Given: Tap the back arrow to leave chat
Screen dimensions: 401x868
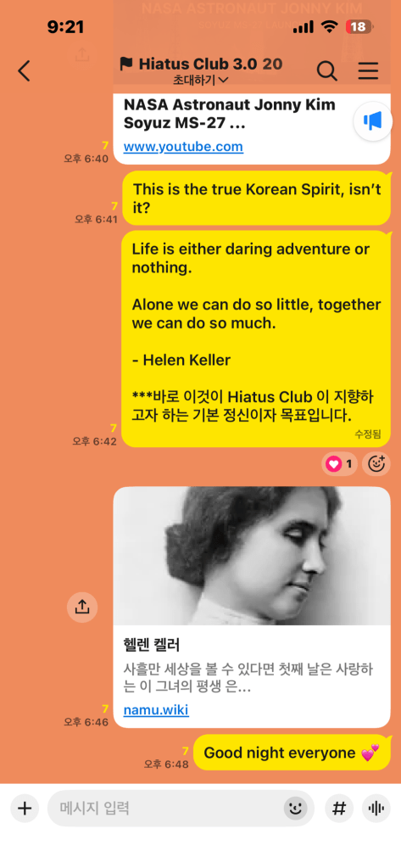Looking at the screenshot, I should [x=24, y=71].
